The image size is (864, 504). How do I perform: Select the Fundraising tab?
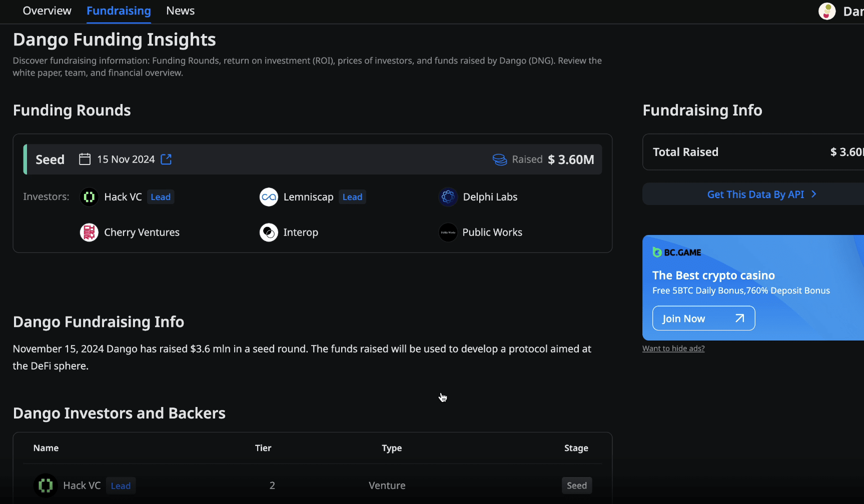[119, 10]
